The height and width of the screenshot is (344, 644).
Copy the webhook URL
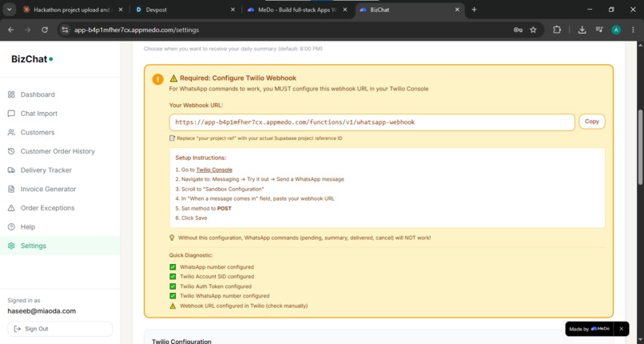(x=591, y=122)
